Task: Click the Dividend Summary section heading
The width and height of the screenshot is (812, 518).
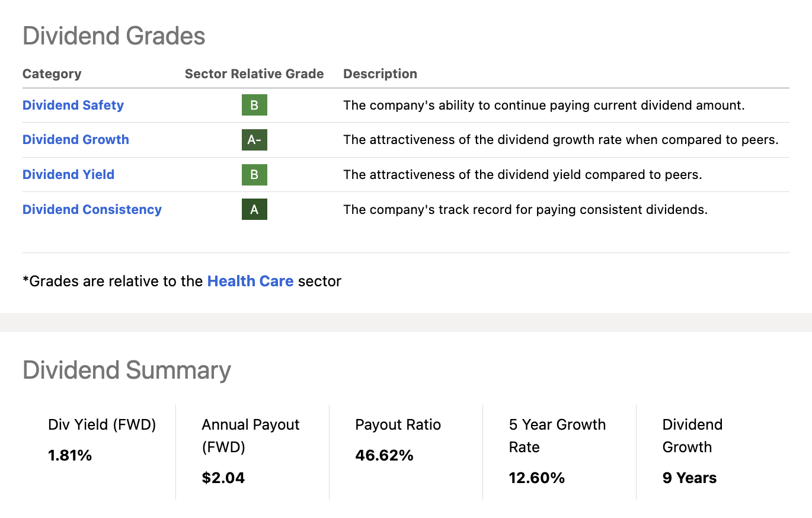Action: click(127, 370)
